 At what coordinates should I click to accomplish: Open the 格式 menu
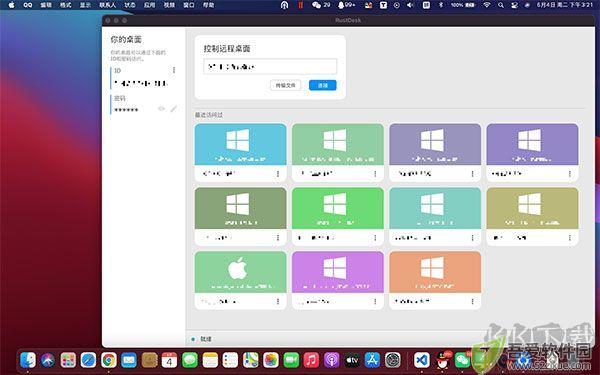coord(65,5)
